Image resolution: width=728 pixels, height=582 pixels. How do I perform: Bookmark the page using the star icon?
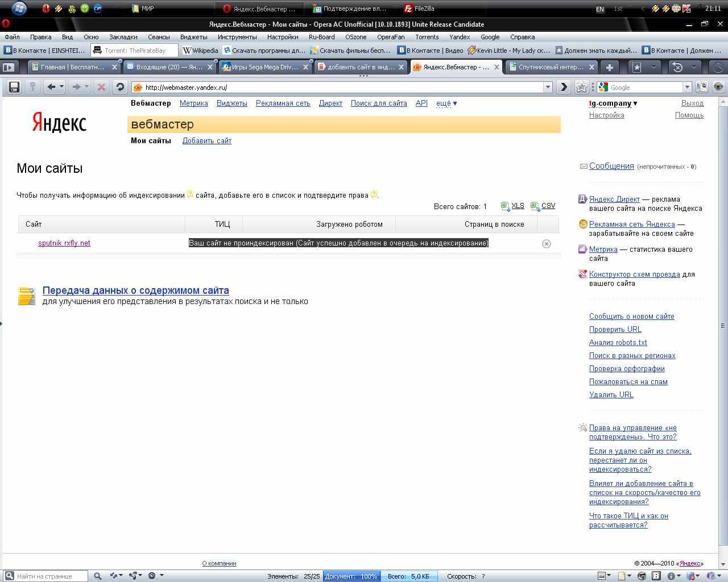(x=581, y=87)
